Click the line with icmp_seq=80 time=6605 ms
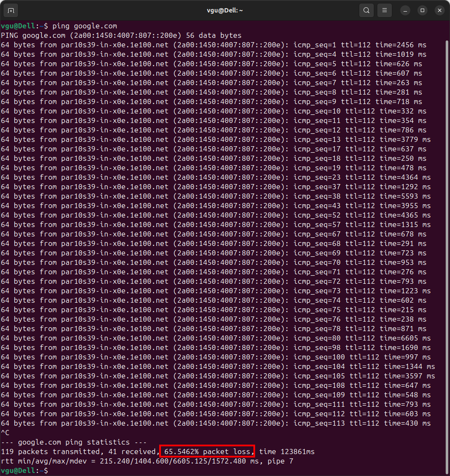The width and height of the screenshot is (450, 476). [x=216, y=338]
